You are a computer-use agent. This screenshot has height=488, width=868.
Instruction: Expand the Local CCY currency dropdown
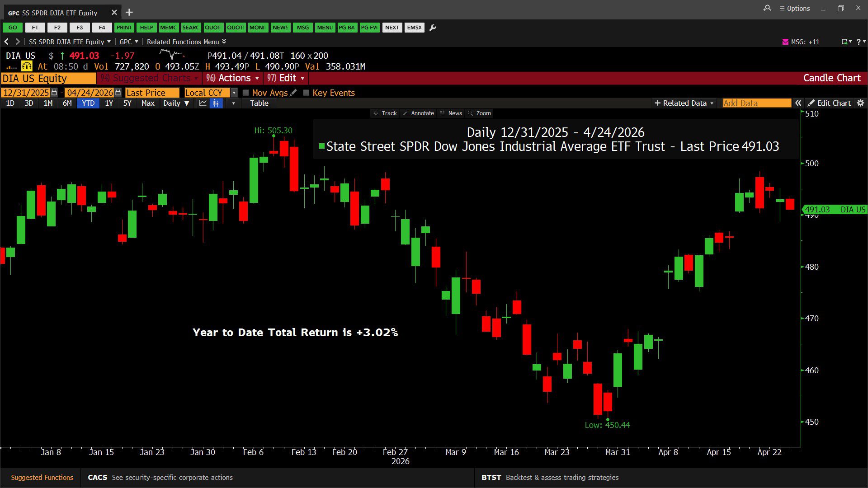click(x=234, y=93)
